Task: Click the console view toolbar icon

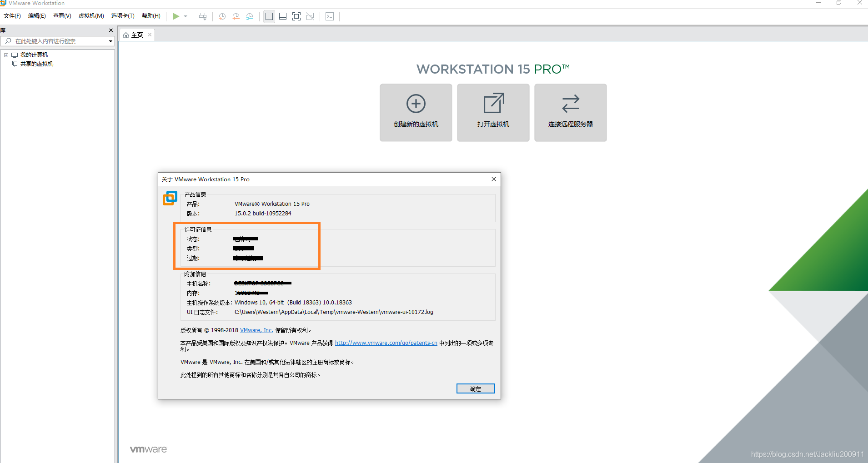Action: tap(330, 16)
